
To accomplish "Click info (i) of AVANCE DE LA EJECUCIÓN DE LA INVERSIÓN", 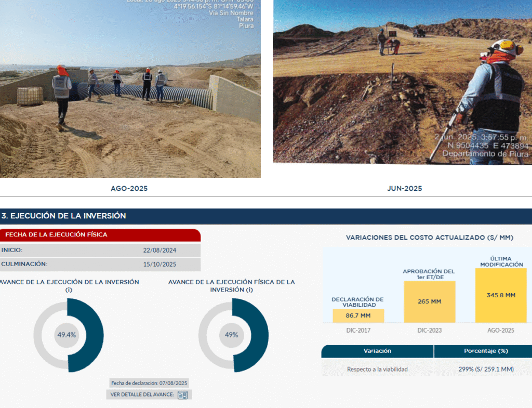I will pos(69,290).
